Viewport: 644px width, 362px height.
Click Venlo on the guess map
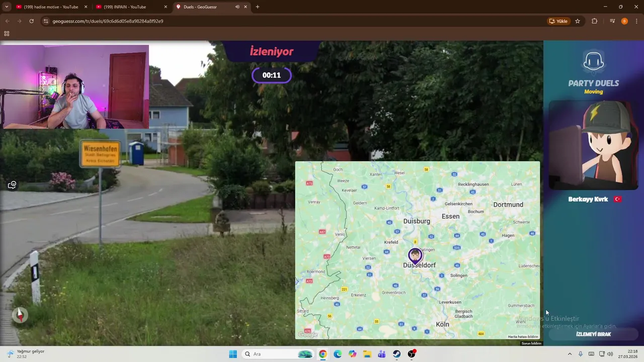click(340, 234)
